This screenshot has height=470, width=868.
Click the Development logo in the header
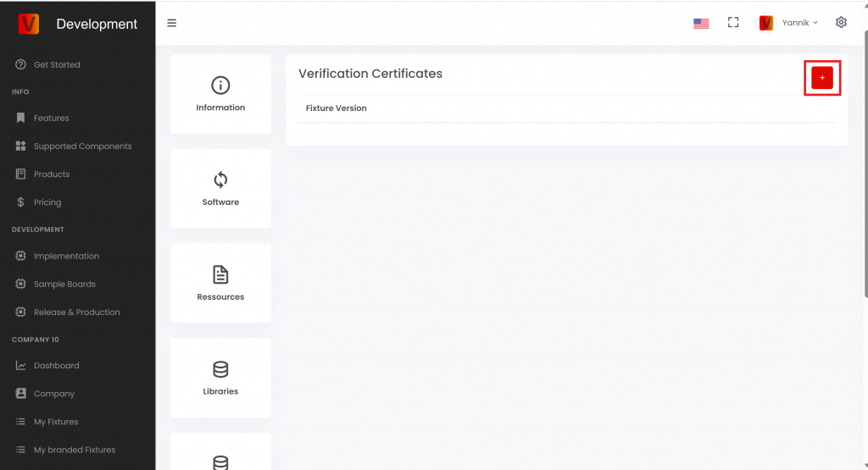tap(29, 24)
